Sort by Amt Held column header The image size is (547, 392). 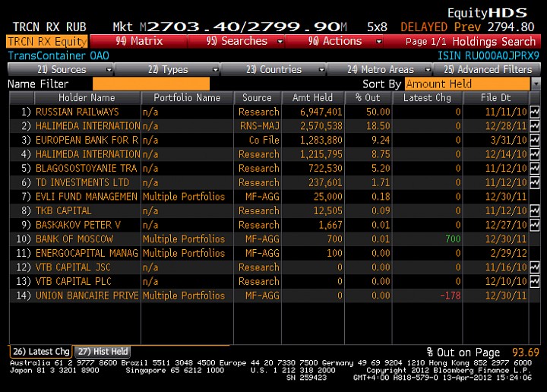point(312,98)
